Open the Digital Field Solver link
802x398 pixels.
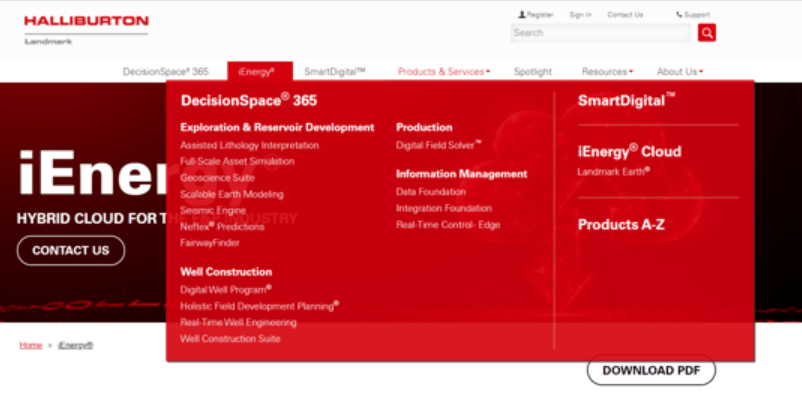click(x=439, y=145)
